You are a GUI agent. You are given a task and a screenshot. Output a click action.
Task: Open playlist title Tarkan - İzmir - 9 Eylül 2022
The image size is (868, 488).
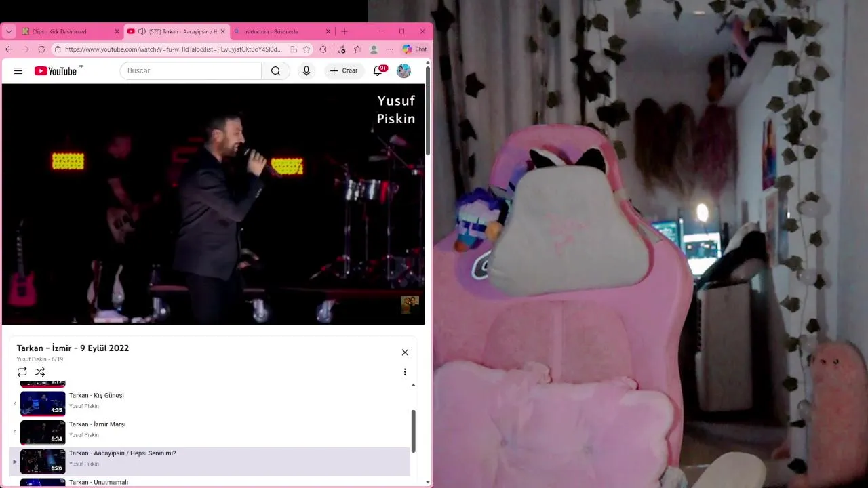(x=73, y=348)
